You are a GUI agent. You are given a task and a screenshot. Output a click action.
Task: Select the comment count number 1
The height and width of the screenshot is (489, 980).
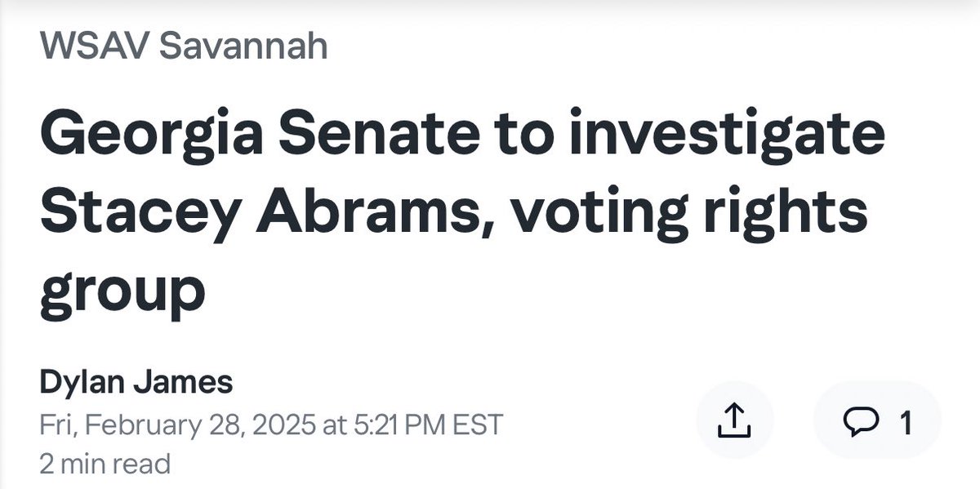(x=905, y=421)
